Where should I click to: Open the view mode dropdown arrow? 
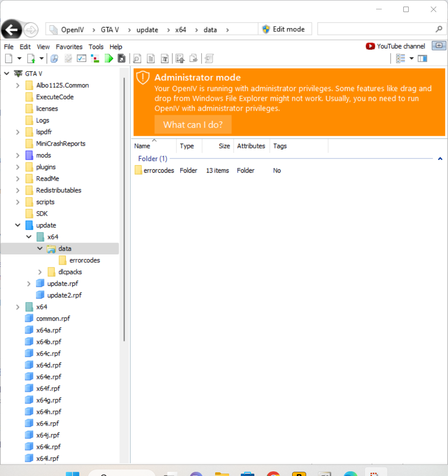412,58
